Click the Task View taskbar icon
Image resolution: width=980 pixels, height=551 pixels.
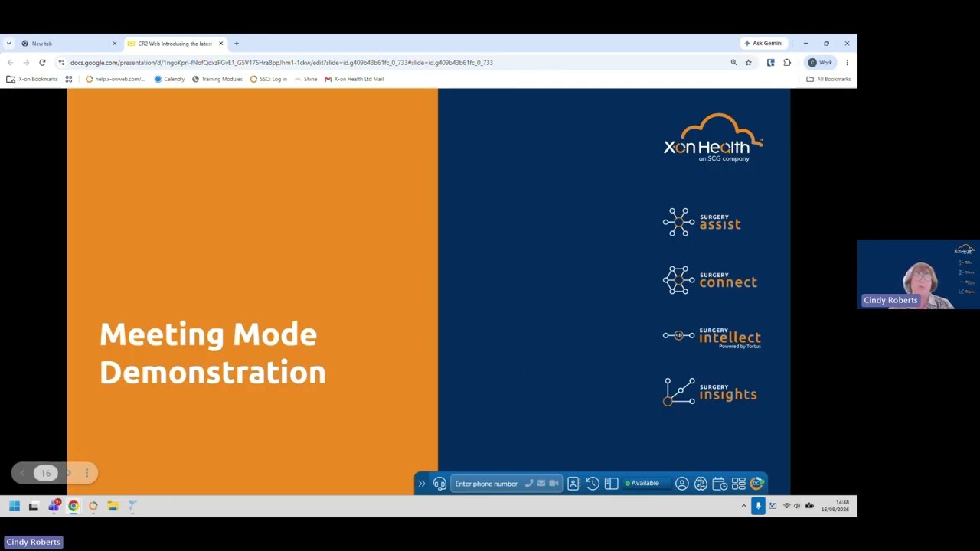point(34,506)
